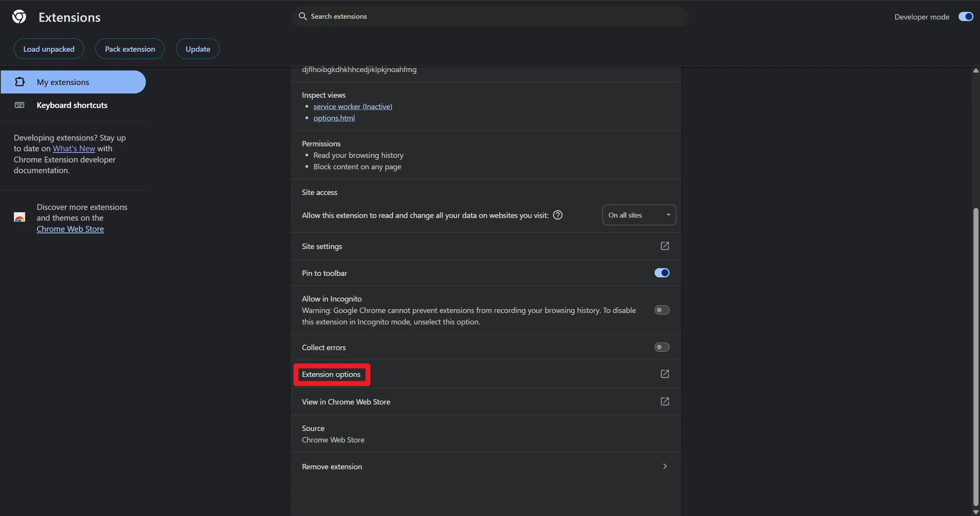Click inside the Search extensions field

421,16
